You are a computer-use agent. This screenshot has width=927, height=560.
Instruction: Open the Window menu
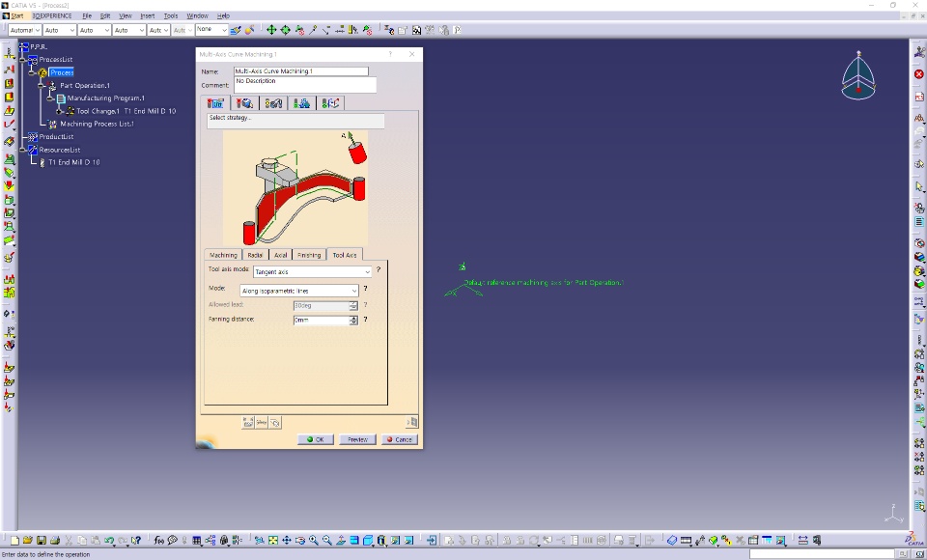197,16
